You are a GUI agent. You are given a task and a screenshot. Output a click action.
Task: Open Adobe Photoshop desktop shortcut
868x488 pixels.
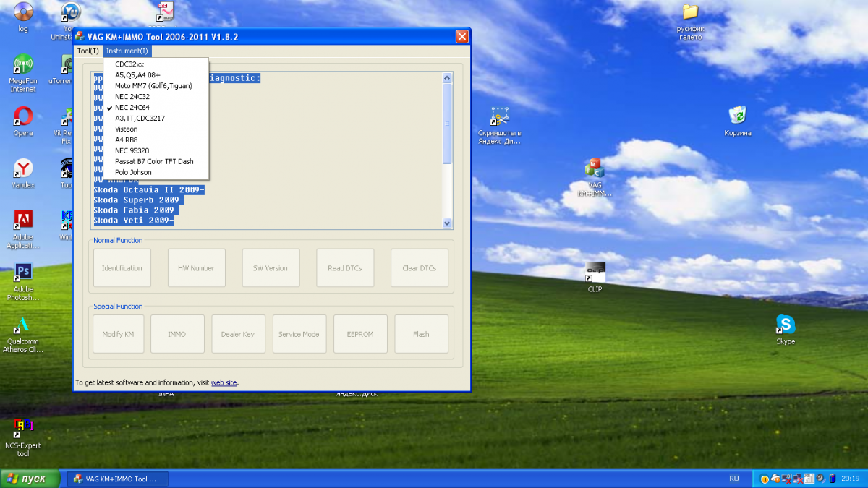coord(23,273)
